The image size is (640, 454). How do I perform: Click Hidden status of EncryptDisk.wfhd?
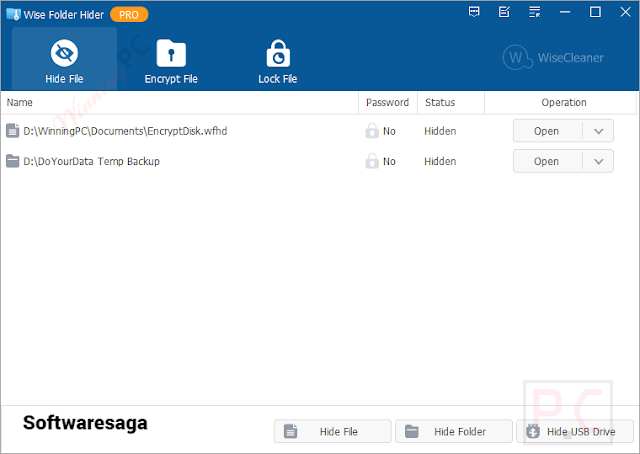click(x=440, y=131)
